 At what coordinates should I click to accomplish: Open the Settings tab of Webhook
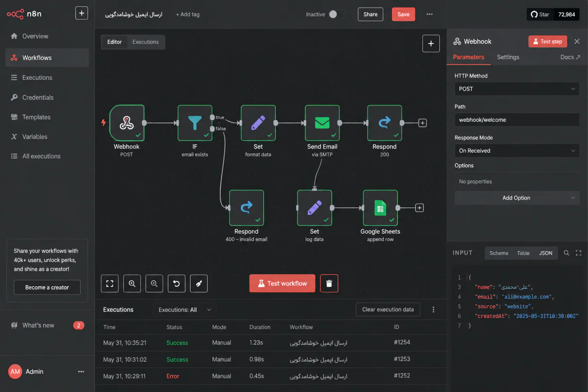pyautogui.click(x=508, y=57)
